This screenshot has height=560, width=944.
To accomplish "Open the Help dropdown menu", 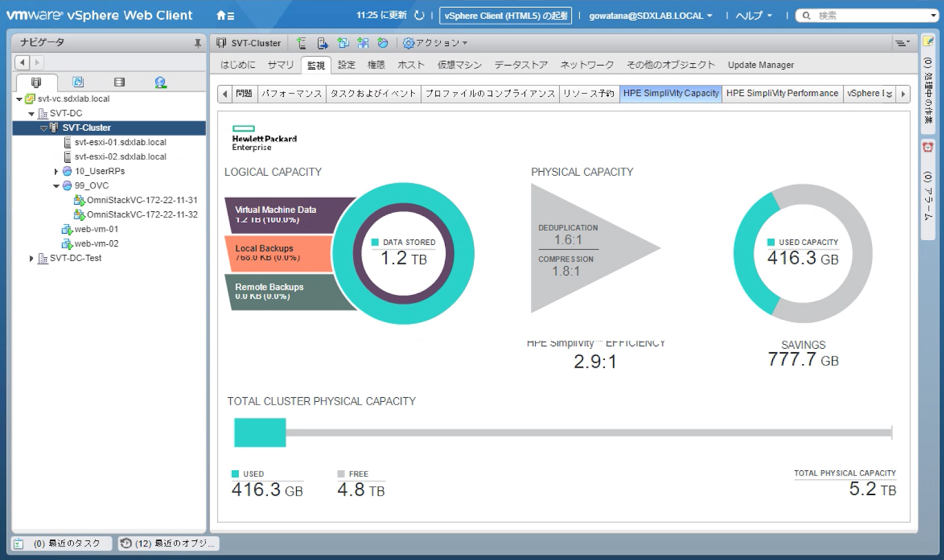I will [x=753, y=16].
